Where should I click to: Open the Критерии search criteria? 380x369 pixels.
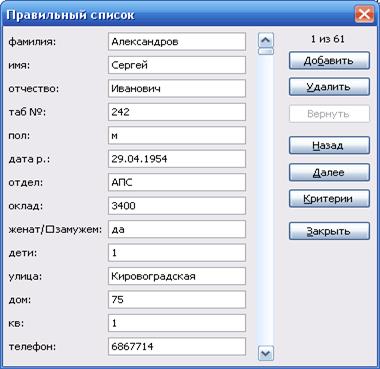pyautogui.click(x=329, y=199)
